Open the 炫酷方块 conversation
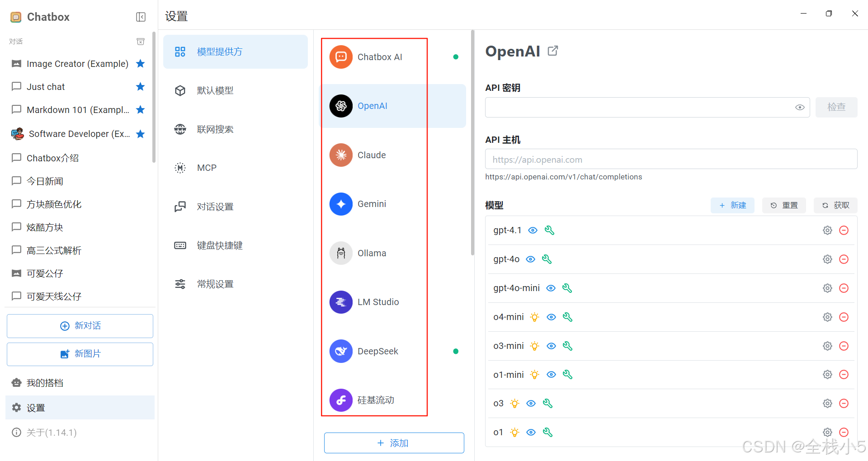 [80, 227]
